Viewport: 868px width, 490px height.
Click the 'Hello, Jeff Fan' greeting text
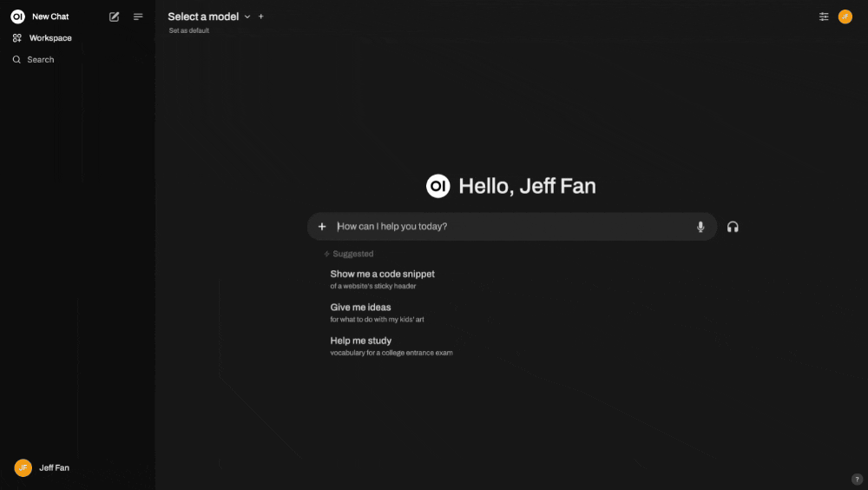pos(527,186)
